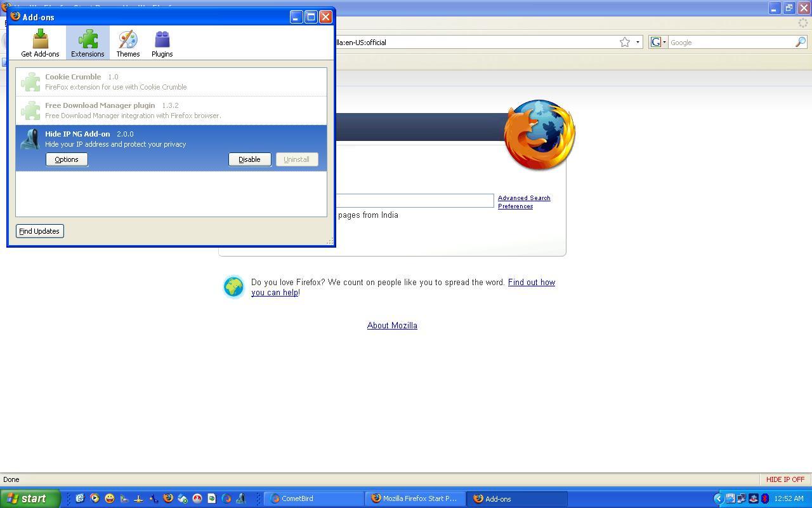This screenshot has height=508, width=812.
Task: Click the greyed Uninstall button
Action: point(297,159)
